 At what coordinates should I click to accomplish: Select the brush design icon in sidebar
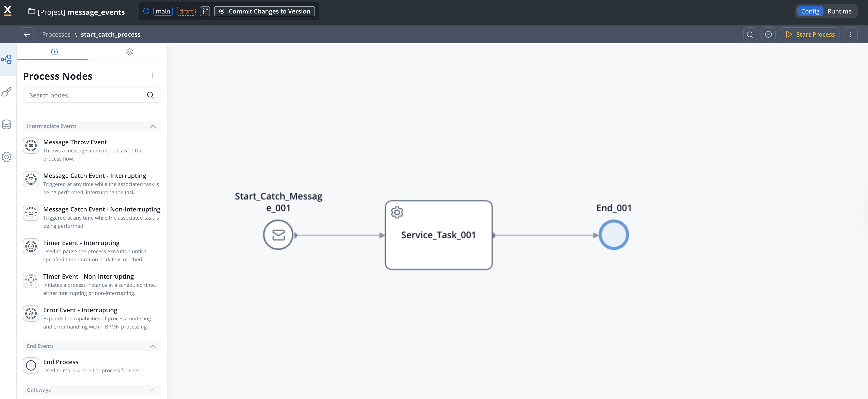(x=7, y=92)
